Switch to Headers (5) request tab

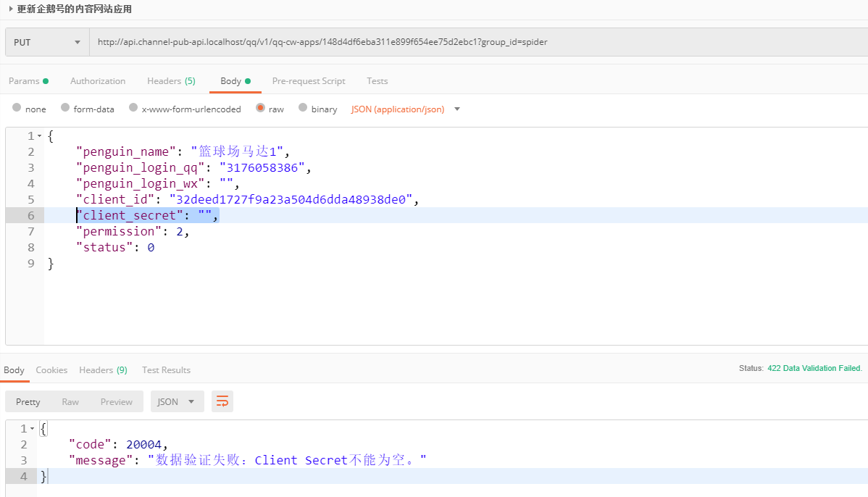click(x=171, y=81)
